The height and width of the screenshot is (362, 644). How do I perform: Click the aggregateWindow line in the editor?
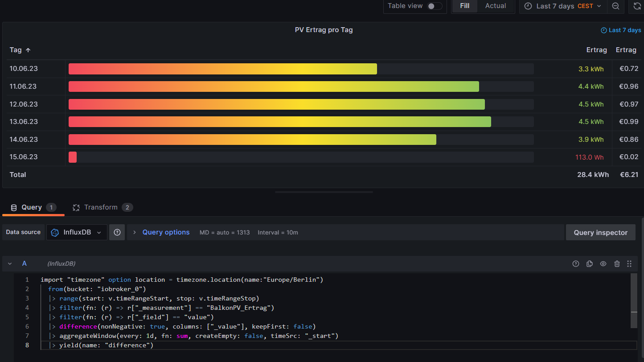193,336
